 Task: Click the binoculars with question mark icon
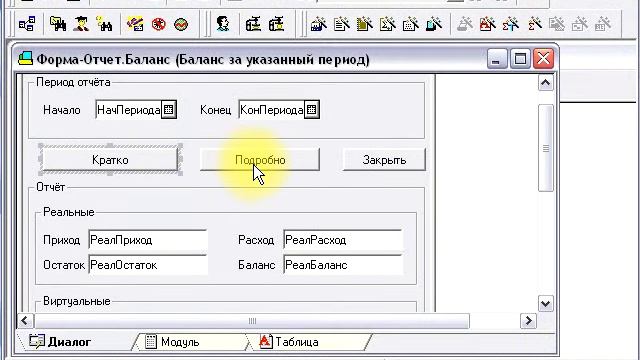pyautogui.click(x=104, y=24)
